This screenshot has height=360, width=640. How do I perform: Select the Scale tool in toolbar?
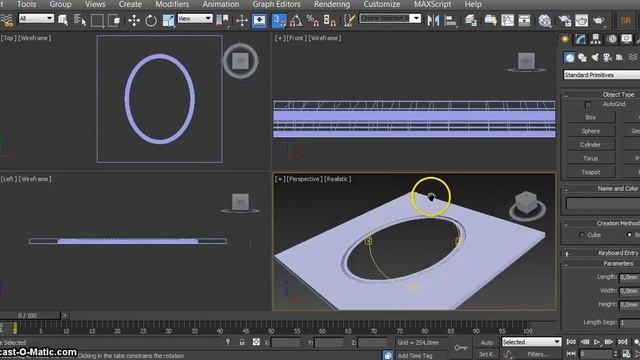[x=168, y=20]
